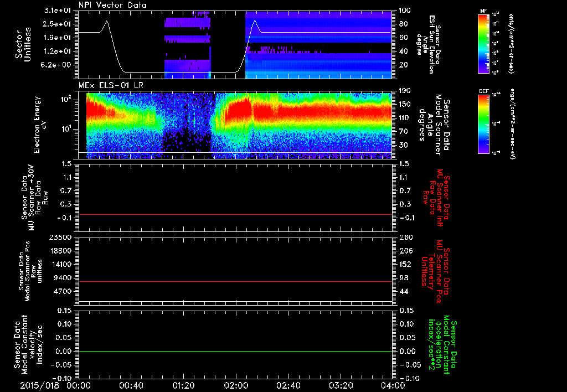Click the 23500 scanner position tick value
Image resolution: width=567 pixels, height=392 pixels.
(60, 238)
